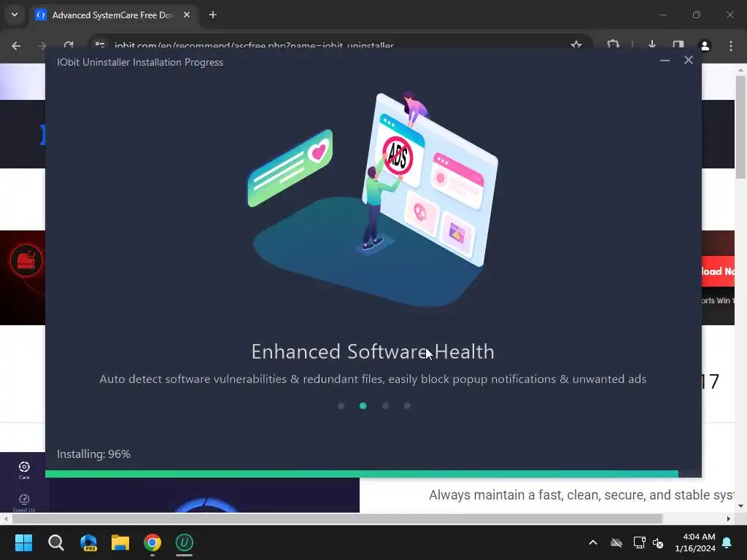Click the Care icon on the webpage
Image resolution: width=747 pixels, height=560 pixels.
pyautogui.click(x=24, y=470)
